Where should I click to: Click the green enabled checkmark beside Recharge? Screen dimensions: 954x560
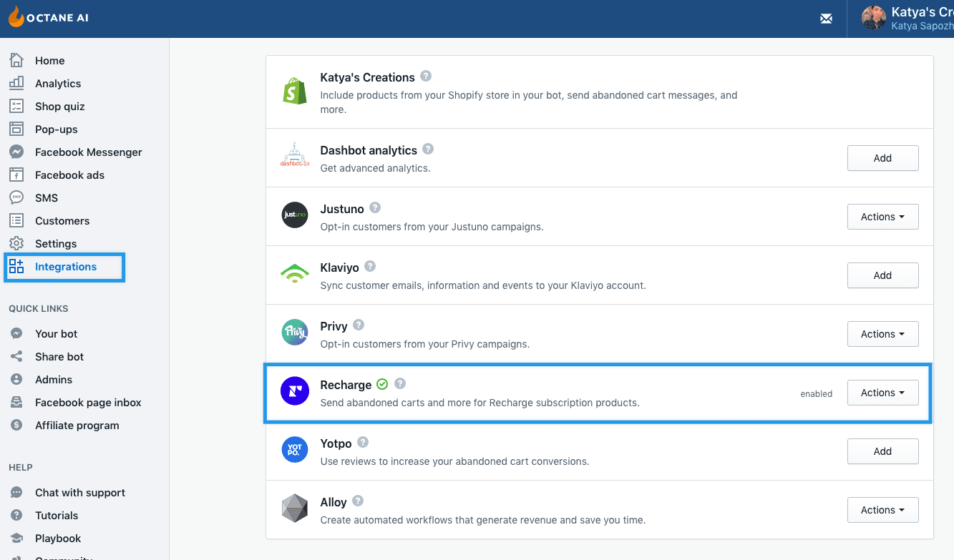(382, 384)
